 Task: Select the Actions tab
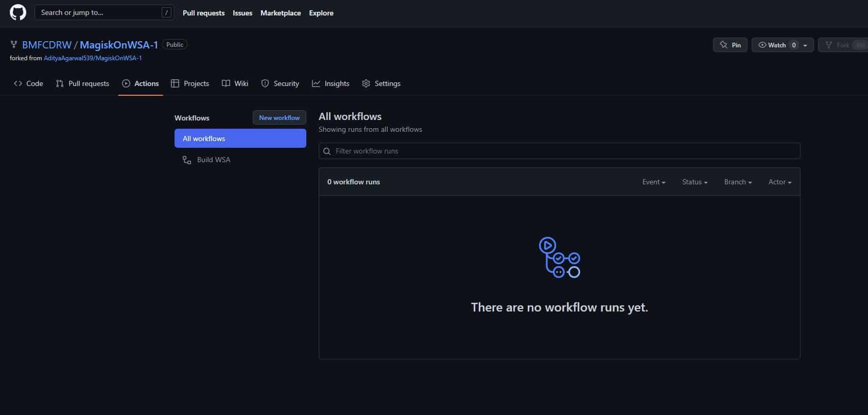141,83
